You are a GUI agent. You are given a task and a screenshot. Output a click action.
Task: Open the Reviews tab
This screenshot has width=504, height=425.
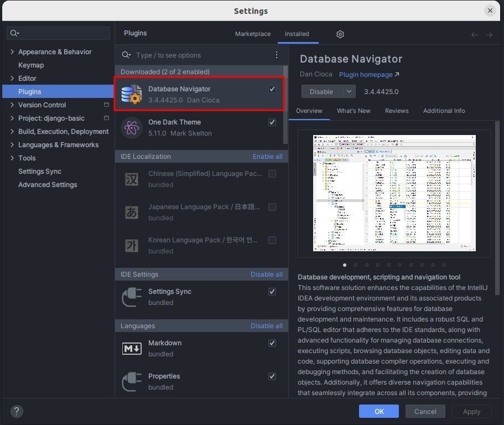[397, 111]
